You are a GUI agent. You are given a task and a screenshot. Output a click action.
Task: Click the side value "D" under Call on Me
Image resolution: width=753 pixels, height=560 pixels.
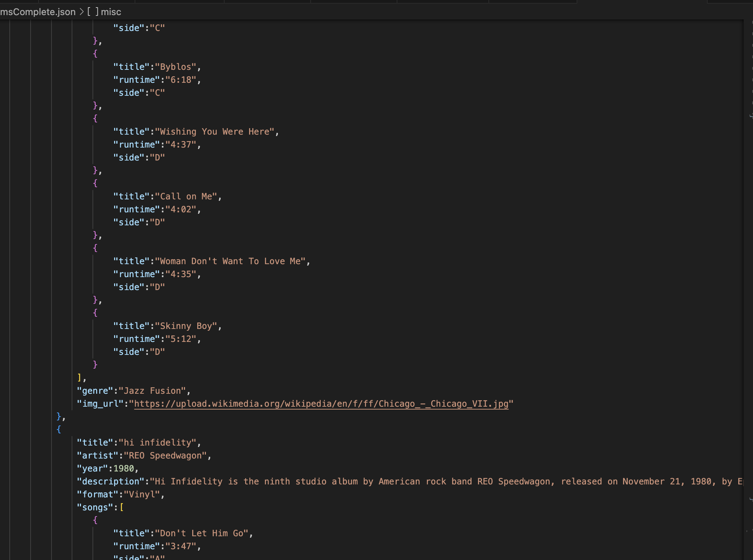157,222
